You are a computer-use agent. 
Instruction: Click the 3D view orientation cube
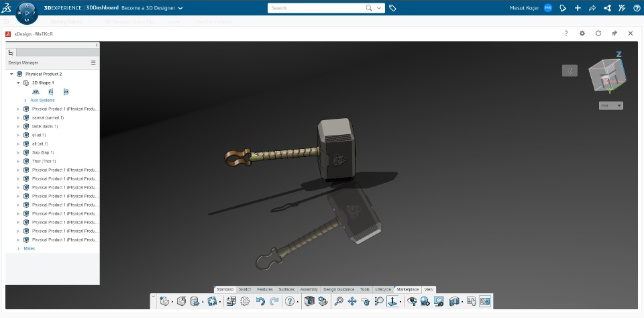tap(606, 75)
